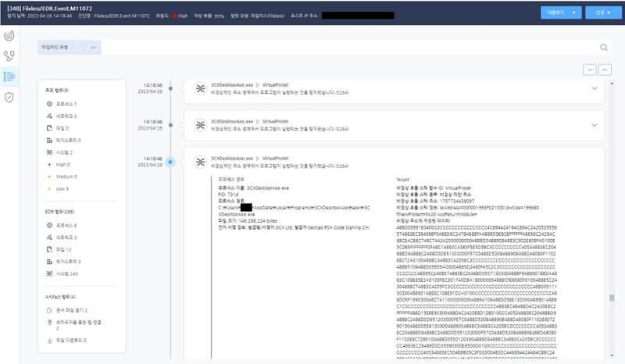The height and width of the screenshot is (364, 625).
Task: Click the search magnifier icon
Action: 604,48
